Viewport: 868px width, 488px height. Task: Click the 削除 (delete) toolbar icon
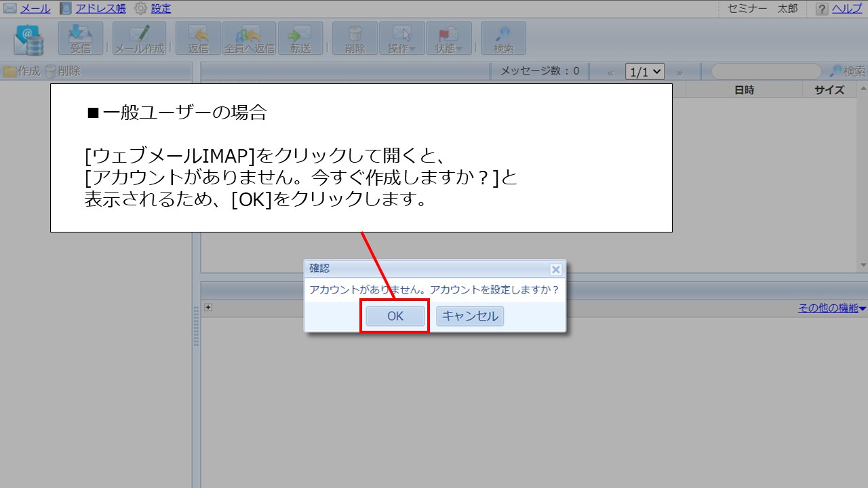click(355, 38)
